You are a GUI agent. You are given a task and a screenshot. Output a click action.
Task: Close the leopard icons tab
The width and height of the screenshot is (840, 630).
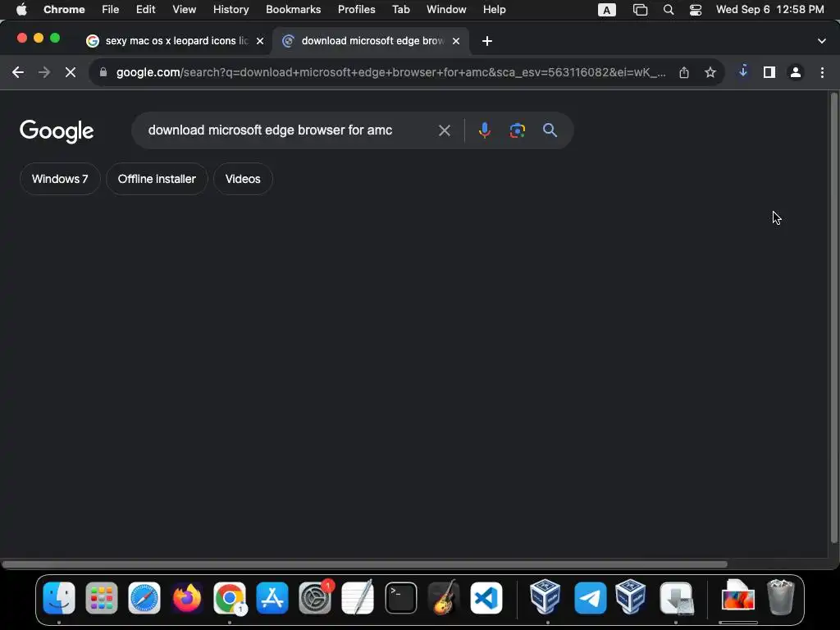coord(260,41)
